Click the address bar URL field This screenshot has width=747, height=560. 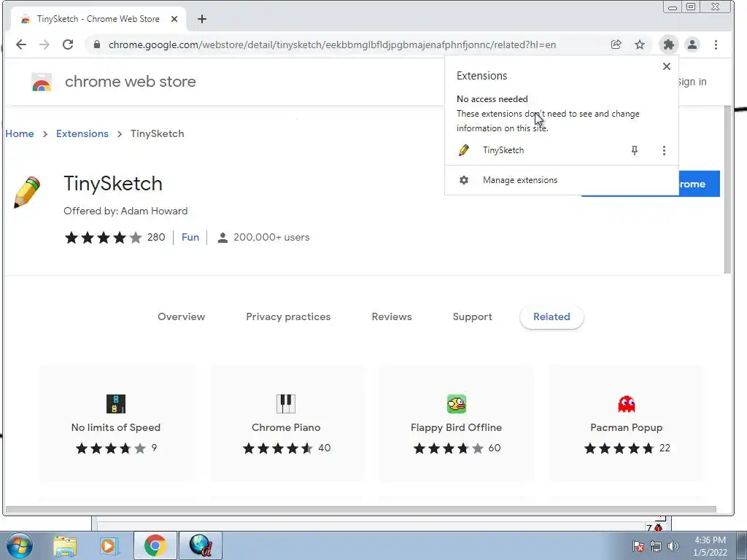tap(332, 44)
